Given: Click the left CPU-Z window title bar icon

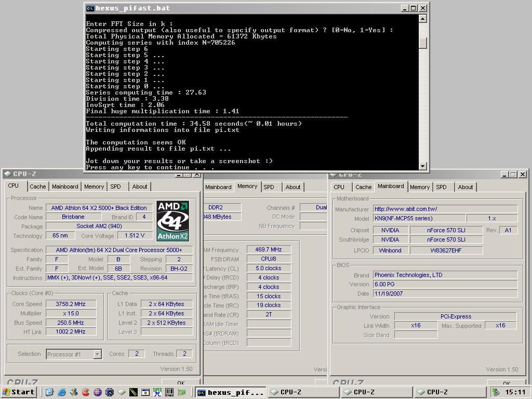Looking at the screenshot, I should click(x=8, y=174).
